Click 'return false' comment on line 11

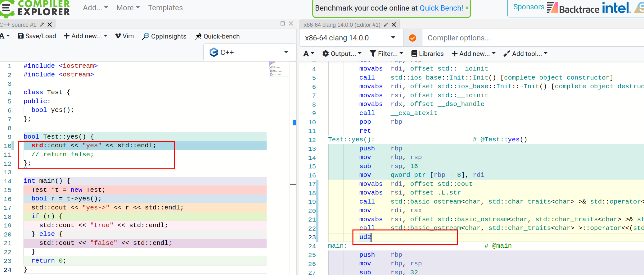[62, 154]
